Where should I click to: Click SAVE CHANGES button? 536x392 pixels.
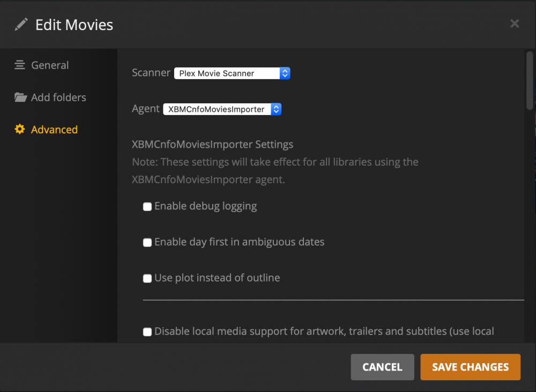pos(471,367)
